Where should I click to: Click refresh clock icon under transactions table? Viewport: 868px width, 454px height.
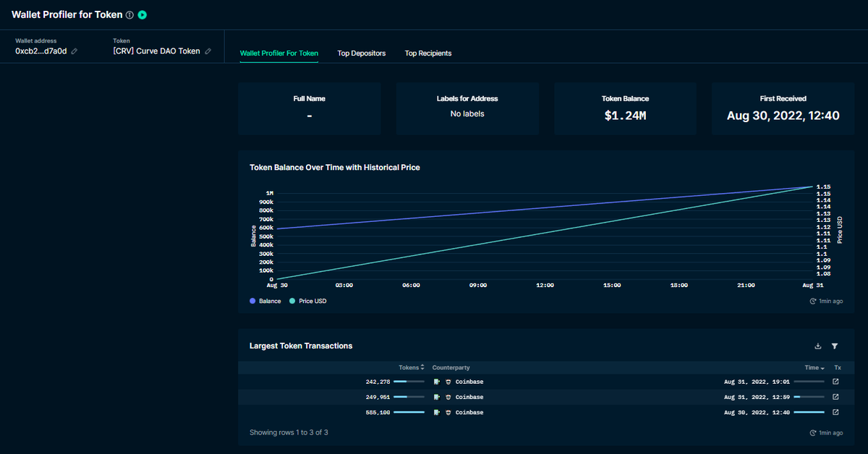click(x=813, y=432)
